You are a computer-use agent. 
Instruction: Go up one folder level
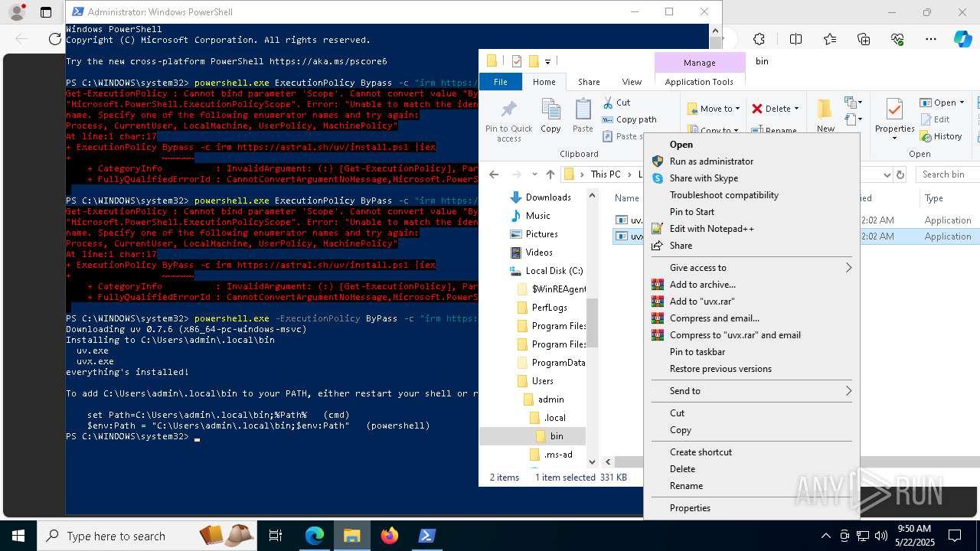click(550, 174)
